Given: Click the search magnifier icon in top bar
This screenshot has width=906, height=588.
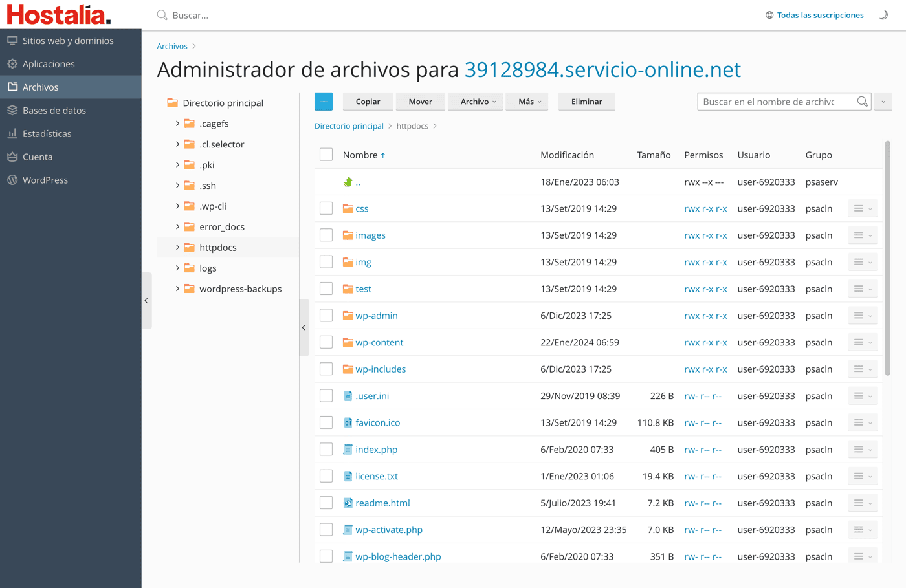Looking at the screenshot, I should pos(162,15).
